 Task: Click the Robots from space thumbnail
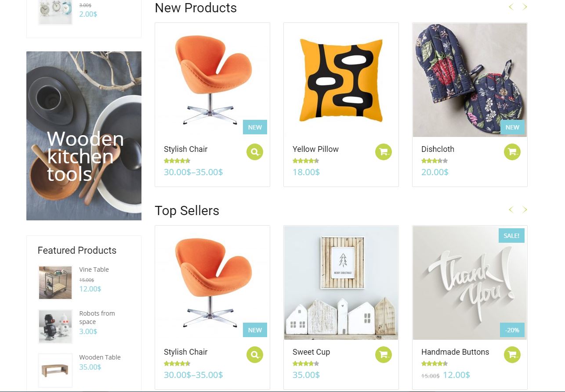pos(55,327)
